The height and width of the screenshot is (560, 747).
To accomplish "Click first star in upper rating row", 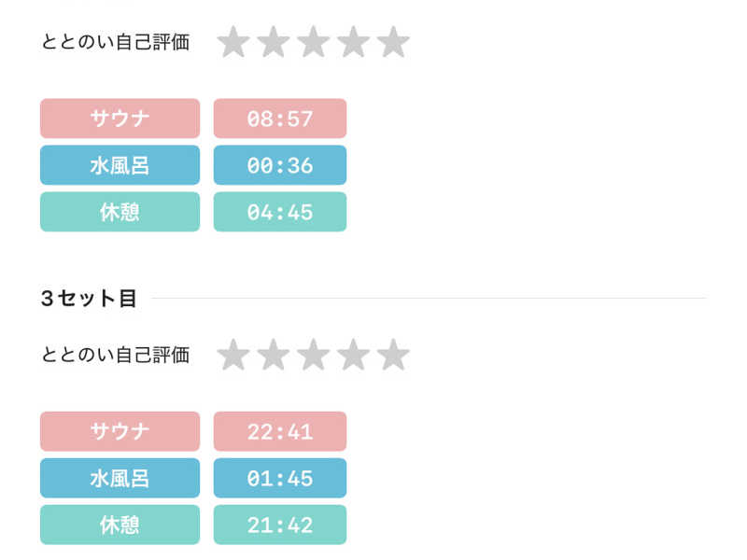I will 233,42.
